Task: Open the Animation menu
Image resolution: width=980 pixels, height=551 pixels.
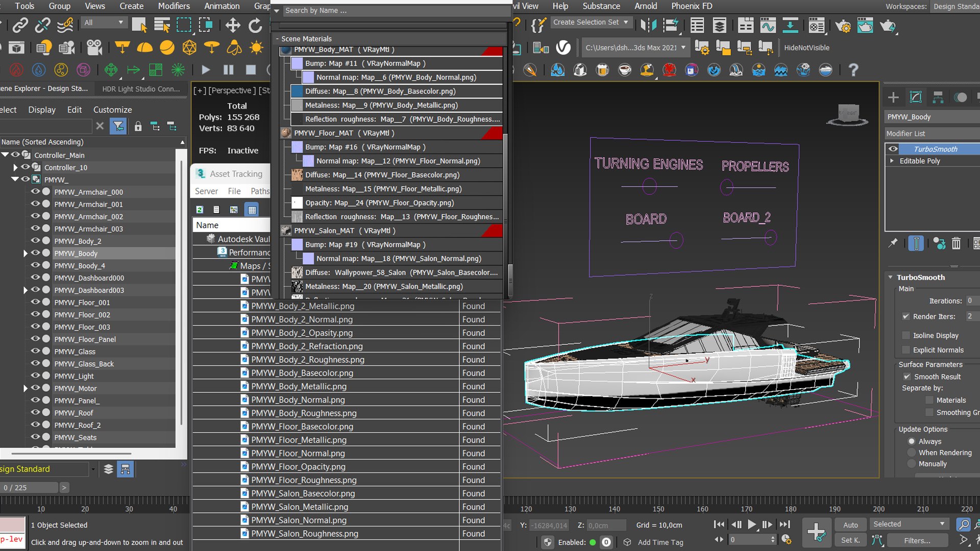Action: pos(222,6)
